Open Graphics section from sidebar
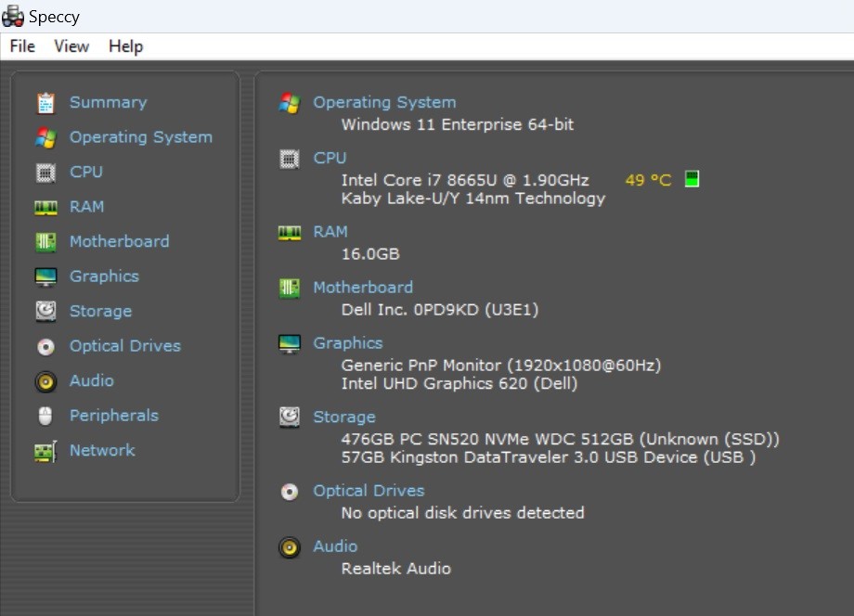 pos(105,276)
